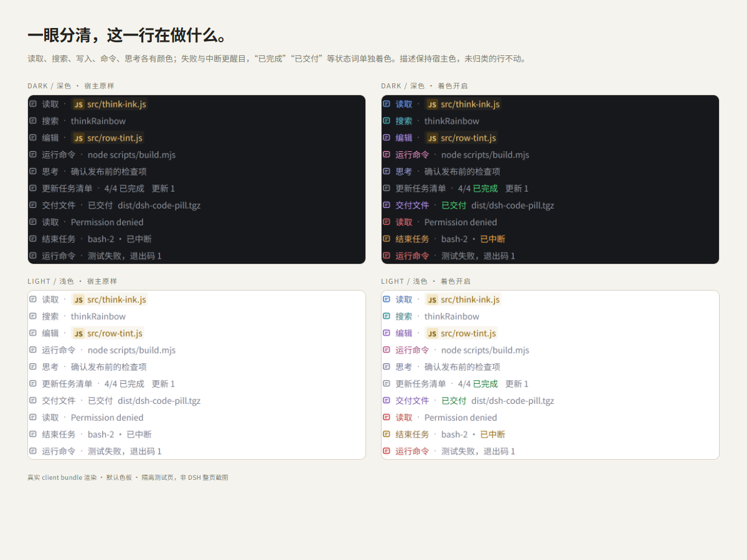Click pink icon before 运行命令 node scripts/build.mjs, light 着色开启

pyautogui.click(x=387, y=350)
